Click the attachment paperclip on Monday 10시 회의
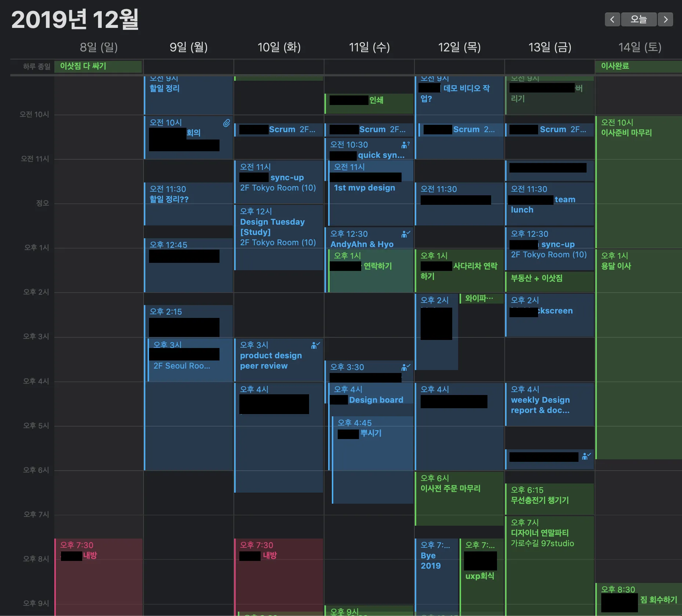This screenshot has width=682, height=616. [x=226, y=123]
